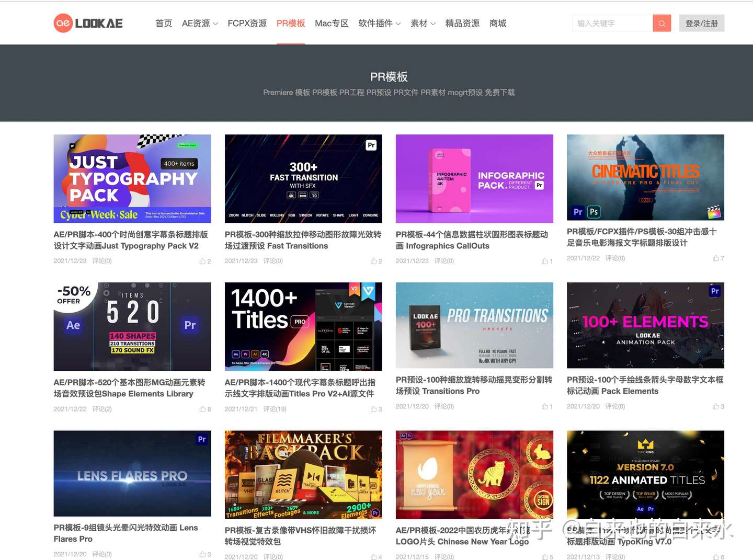This screenshot has height=560, width=753.
Task: Open 精品资源 in the nav bar
Action: 462,23
